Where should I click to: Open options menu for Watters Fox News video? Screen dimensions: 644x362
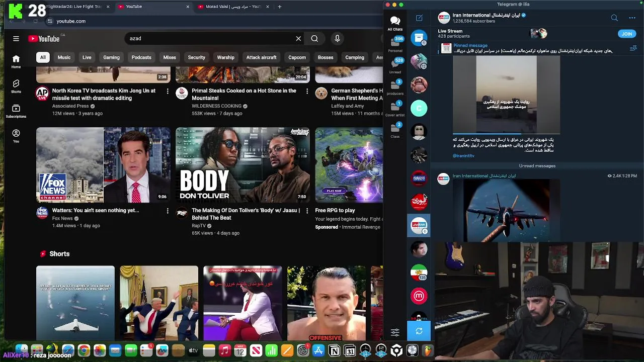point(168,211)
